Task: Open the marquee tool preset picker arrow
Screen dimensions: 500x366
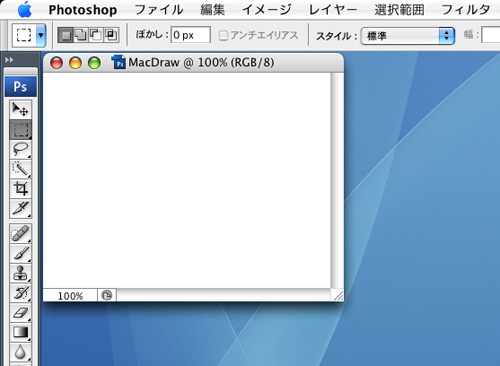Action: click(41, 35)
